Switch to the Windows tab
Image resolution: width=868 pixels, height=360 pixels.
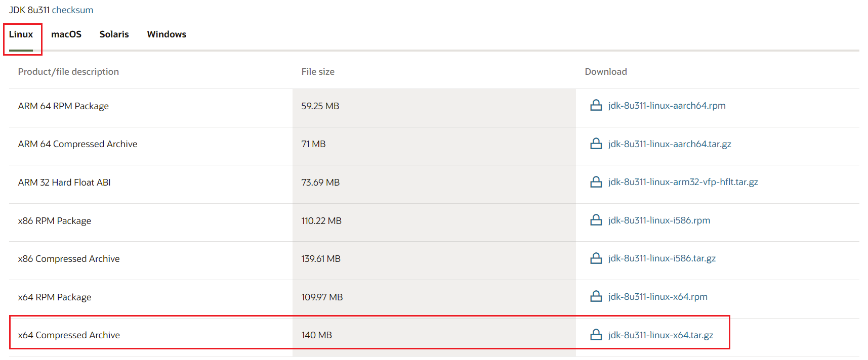click(x=167, y=34)
